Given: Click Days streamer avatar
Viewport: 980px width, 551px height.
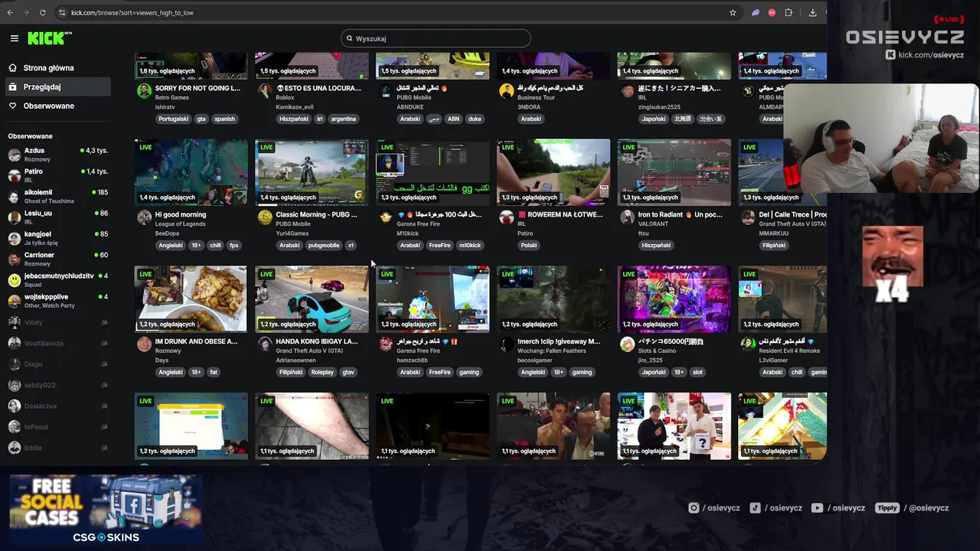Looking at the screenshot, I should (x=144, y=344).
